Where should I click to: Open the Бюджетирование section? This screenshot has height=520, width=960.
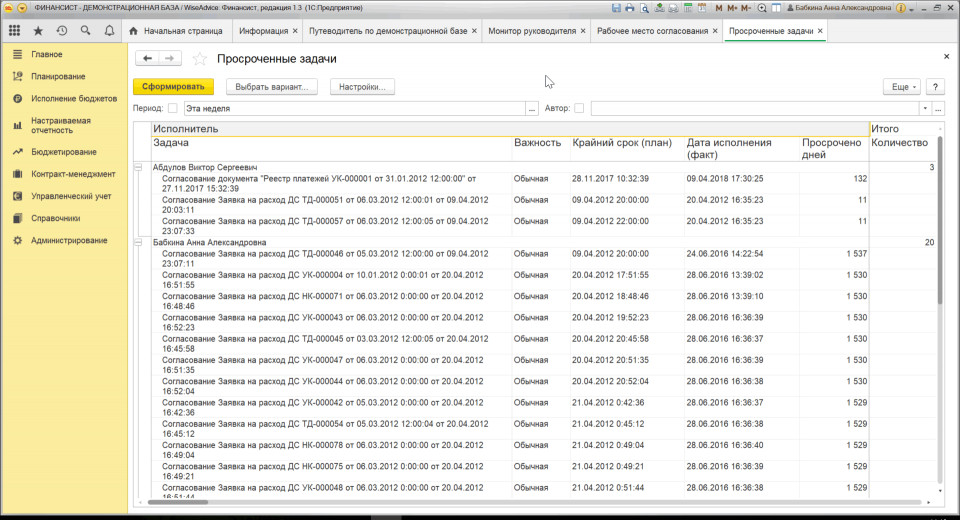(x=64, y=152)
